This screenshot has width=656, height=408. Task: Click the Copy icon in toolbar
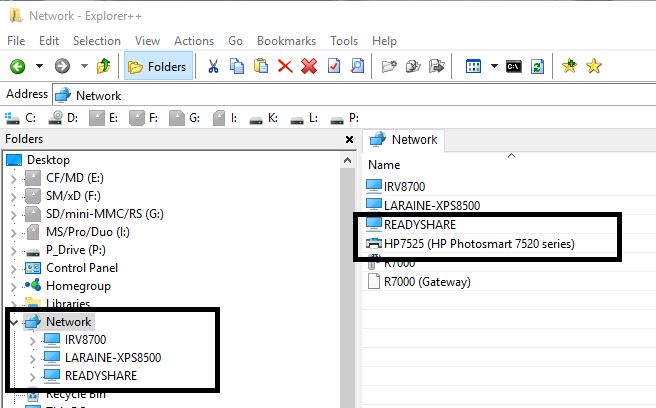point(237,66)
